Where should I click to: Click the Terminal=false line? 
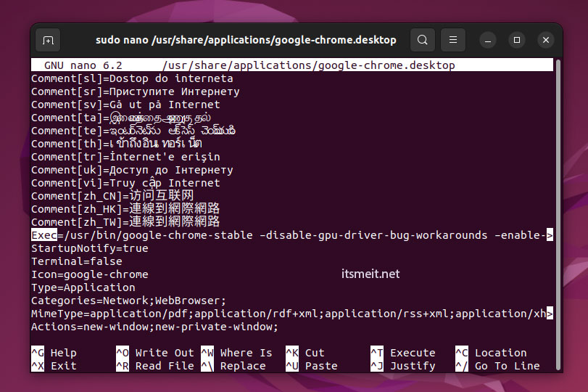click(x=76, y=261)
